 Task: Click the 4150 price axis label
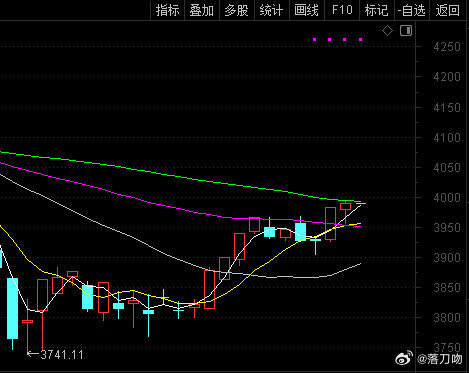point(447,108)
